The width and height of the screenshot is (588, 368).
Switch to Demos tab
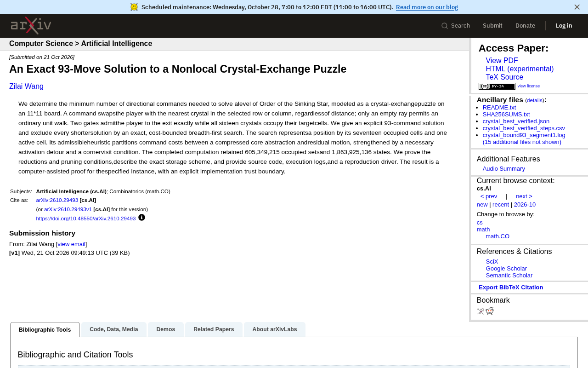click(166, 329)
